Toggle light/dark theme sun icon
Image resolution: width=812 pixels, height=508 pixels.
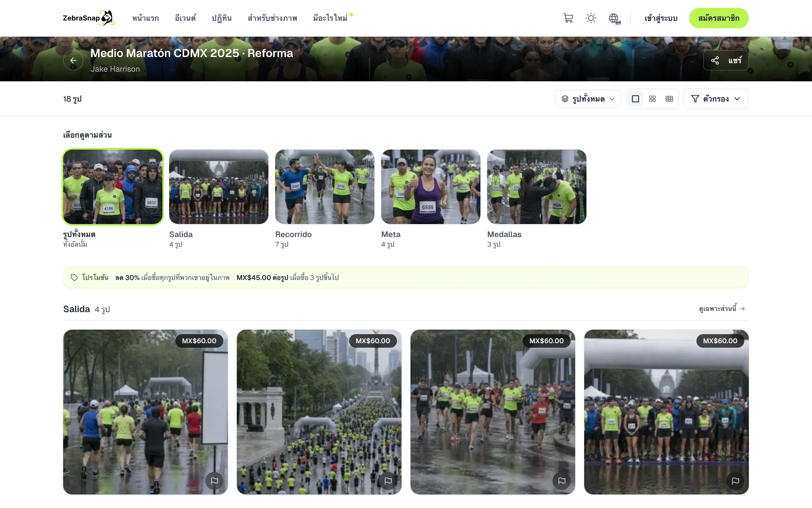[591, 18]
